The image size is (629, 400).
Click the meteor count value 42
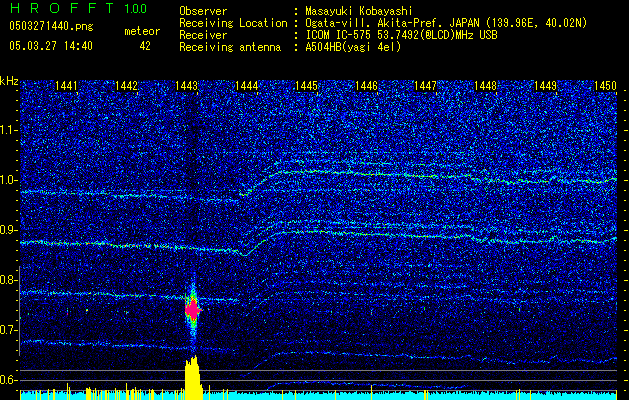click(145, 46)
